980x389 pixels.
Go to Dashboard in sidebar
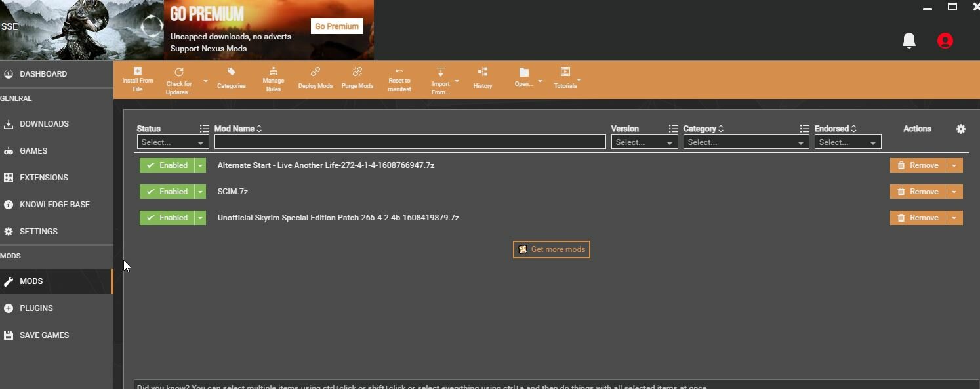coord(56,74)
